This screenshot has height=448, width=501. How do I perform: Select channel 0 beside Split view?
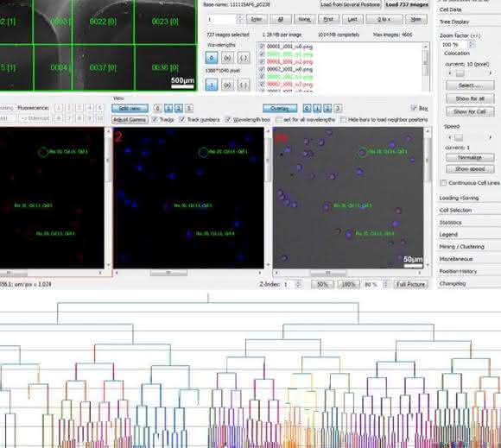tap(157, 109)
